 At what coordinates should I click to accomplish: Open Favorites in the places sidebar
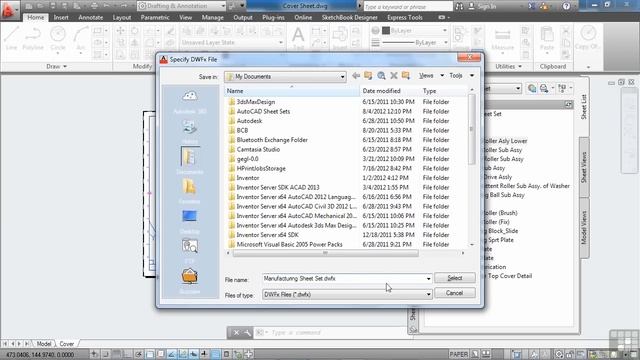(190, 191)
